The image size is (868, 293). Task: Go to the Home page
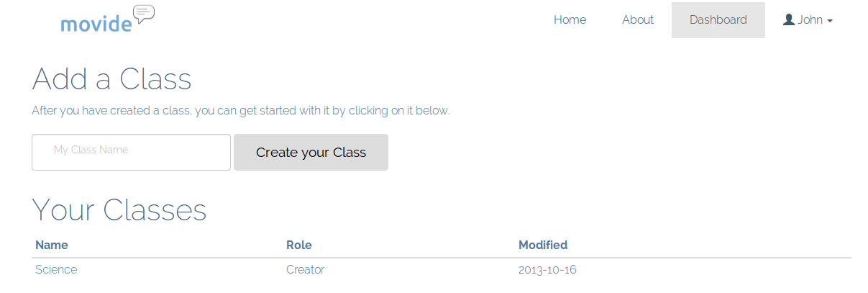pyautogui.click(x=570, y=20)
